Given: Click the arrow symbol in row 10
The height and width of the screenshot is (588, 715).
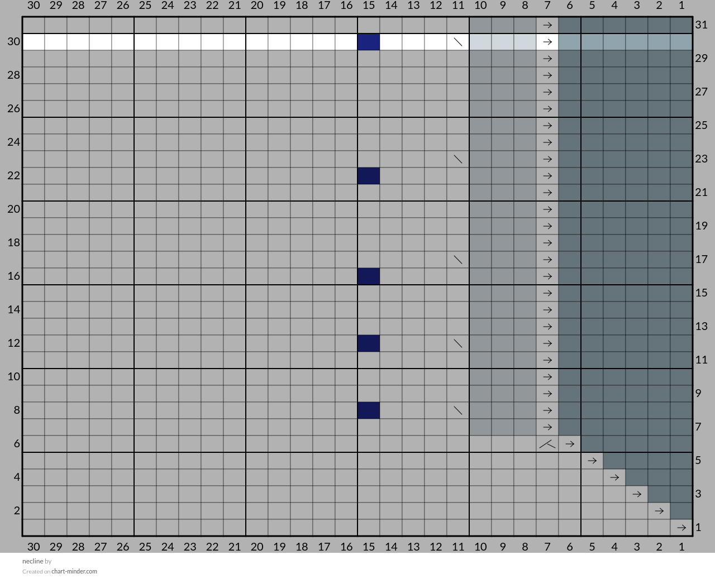Looking at the screenshot, I should (x=547, y=377).
